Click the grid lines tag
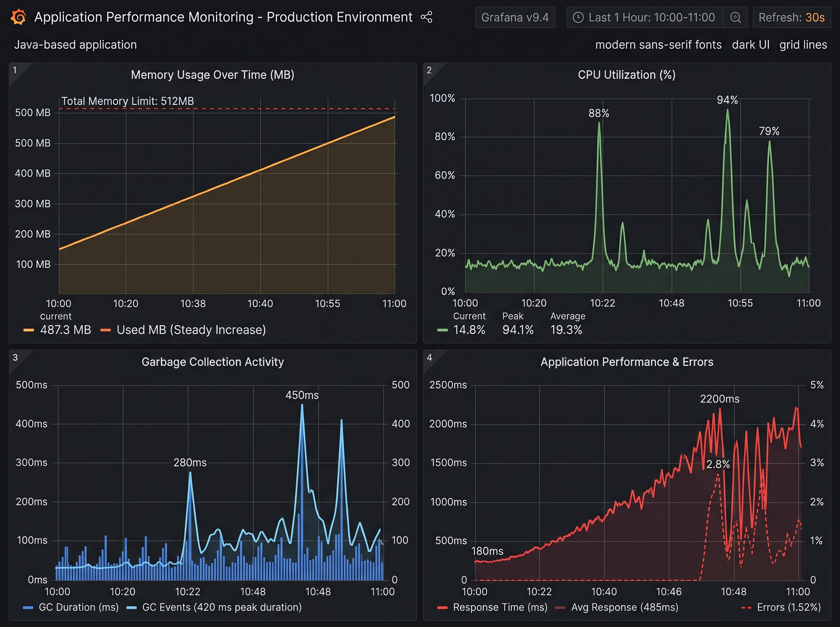This screenshot has width=840, height=627. (x=803, y=45)
